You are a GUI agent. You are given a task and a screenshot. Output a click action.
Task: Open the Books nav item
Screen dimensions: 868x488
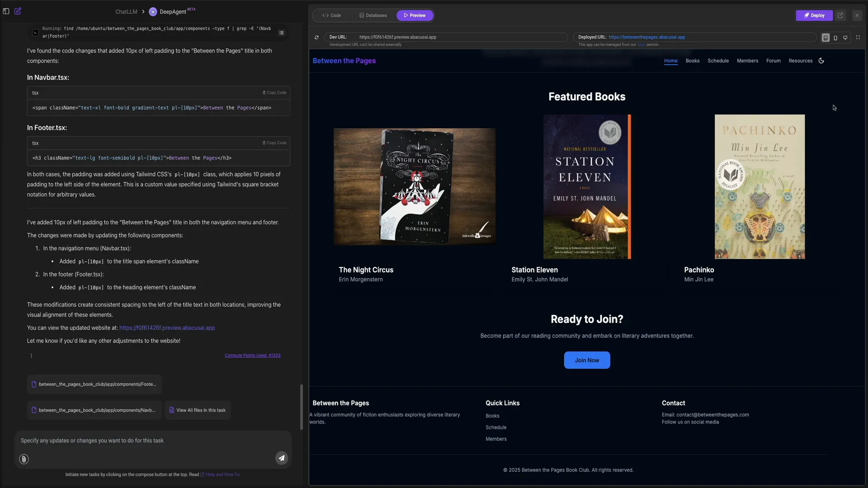(692, 61)
